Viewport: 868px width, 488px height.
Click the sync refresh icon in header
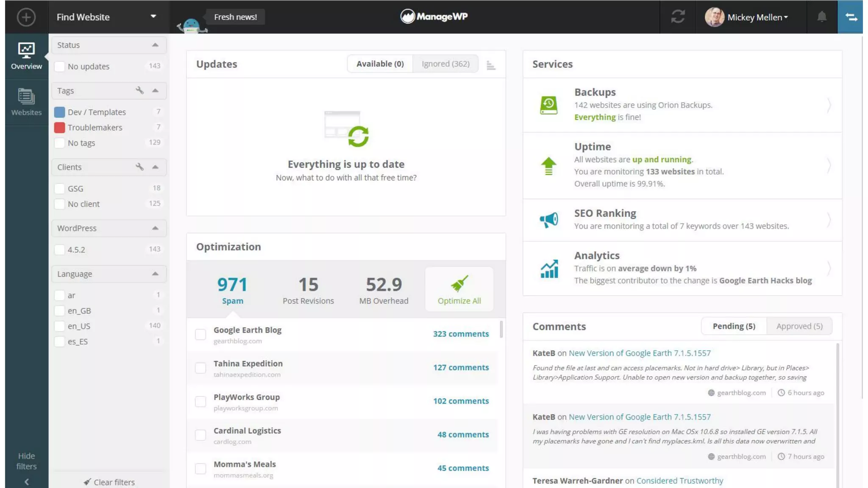[678, 17]
